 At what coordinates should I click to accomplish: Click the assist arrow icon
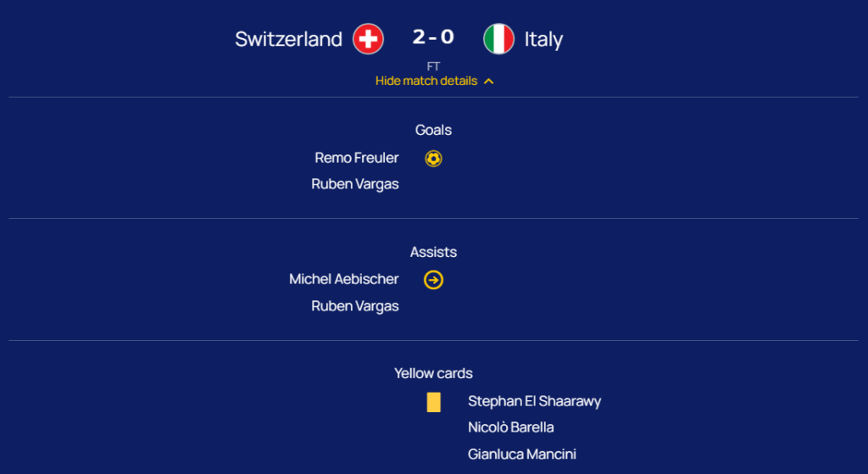pos(433,280)
